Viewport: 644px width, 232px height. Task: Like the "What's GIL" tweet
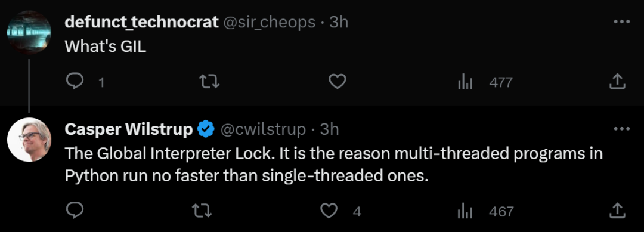coord(338,82)
